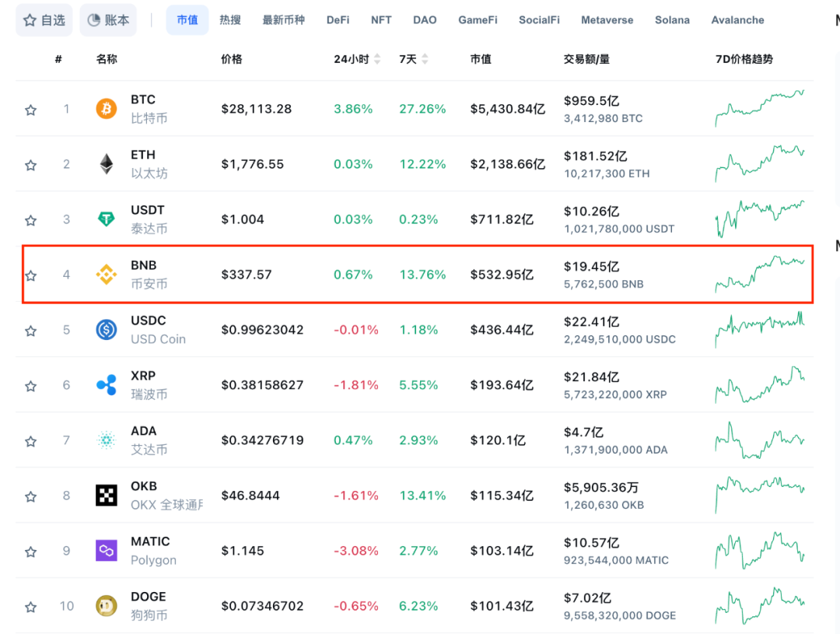Click the XRP blue logo icon
The height and width of the screenshot is (634, 840).
tap(106, 385)
